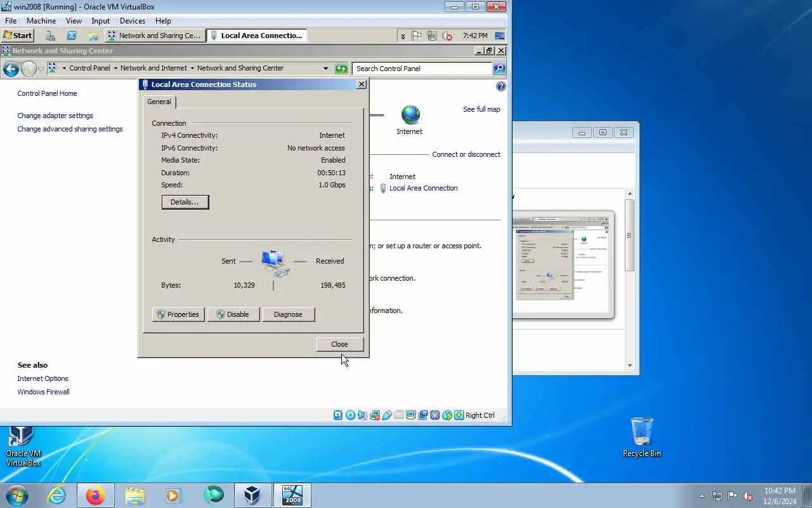The width and height of the screenshot is (812, 508).
Task: Open Server Manager quick launch icon
Action: (50, 36)
